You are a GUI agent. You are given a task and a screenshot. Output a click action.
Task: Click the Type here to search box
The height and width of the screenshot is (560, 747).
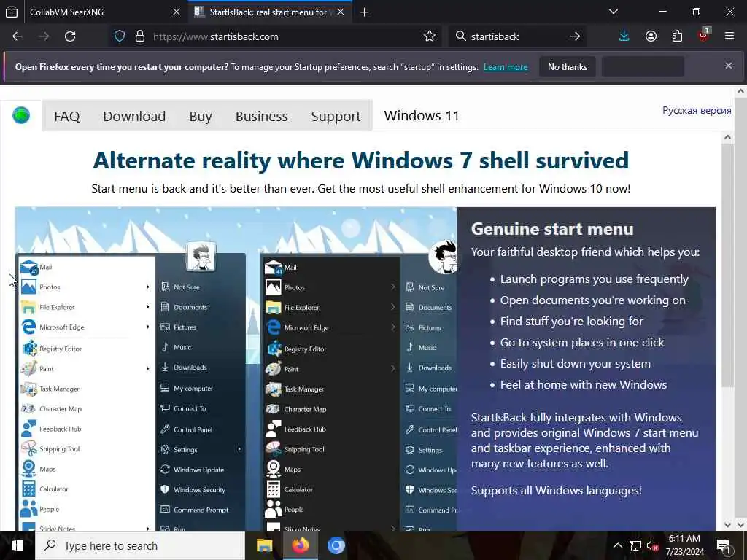click(x=140, y=545)
